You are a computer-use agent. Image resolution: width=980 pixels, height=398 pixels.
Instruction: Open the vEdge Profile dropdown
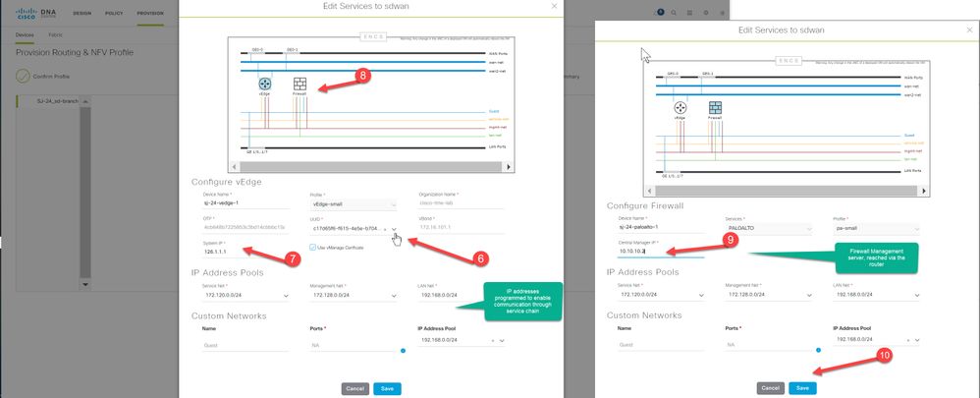point(393,204)
